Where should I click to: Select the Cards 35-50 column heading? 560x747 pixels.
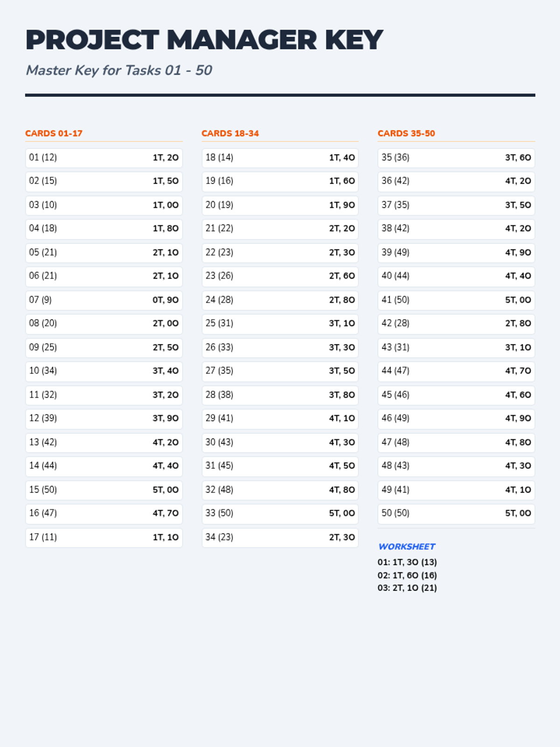[x=406, y=134]
